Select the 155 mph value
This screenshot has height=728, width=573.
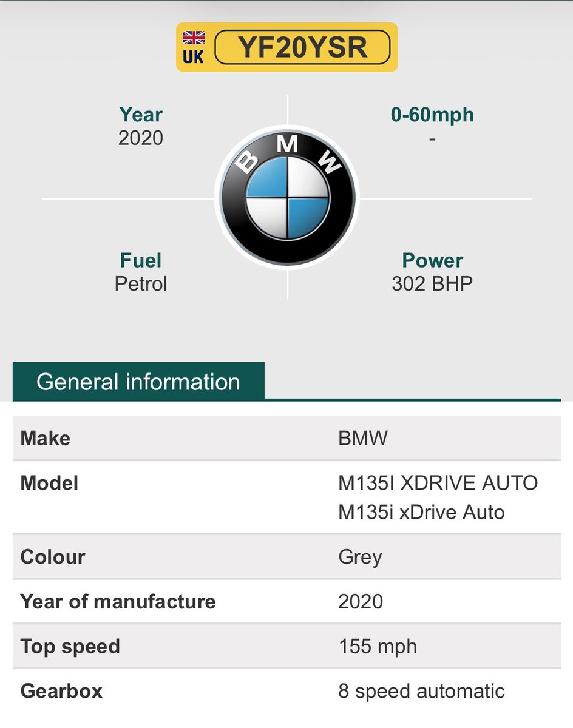click(x=378, y=647)
